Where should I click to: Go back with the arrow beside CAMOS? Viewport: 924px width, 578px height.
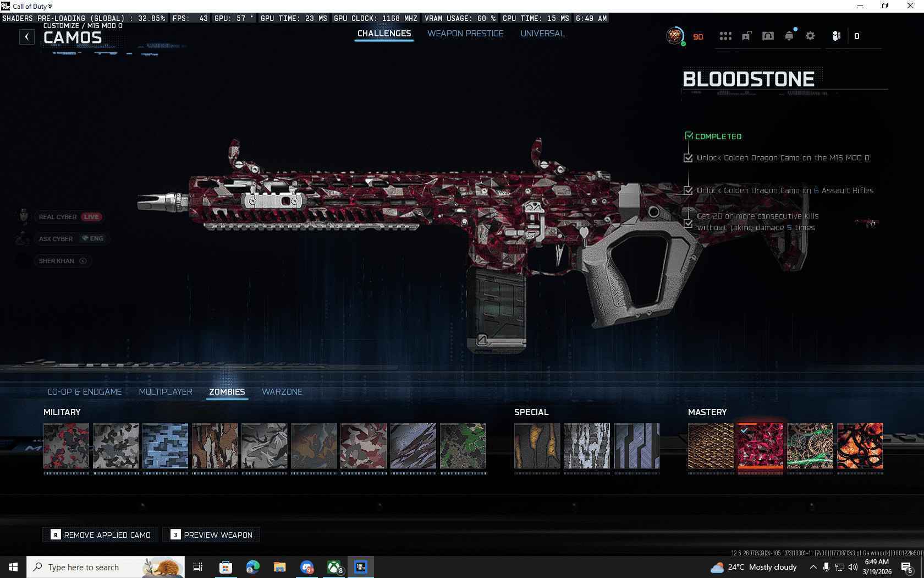(26, 37)
